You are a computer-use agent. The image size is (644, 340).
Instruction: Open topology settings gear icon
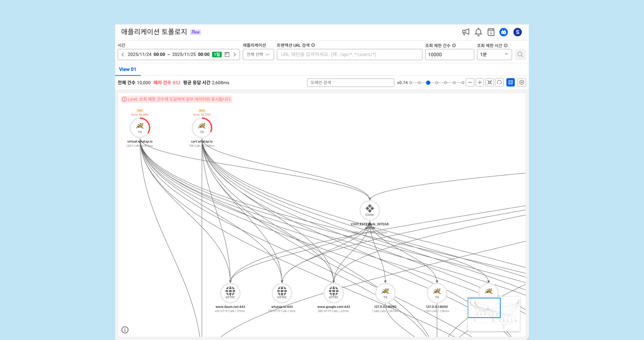521,82
